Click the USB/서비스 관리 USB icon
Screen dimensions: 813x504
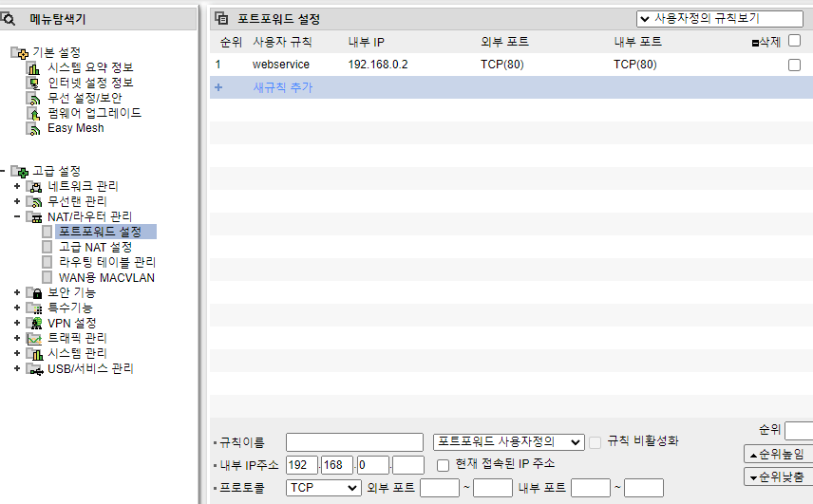[33, 369]
